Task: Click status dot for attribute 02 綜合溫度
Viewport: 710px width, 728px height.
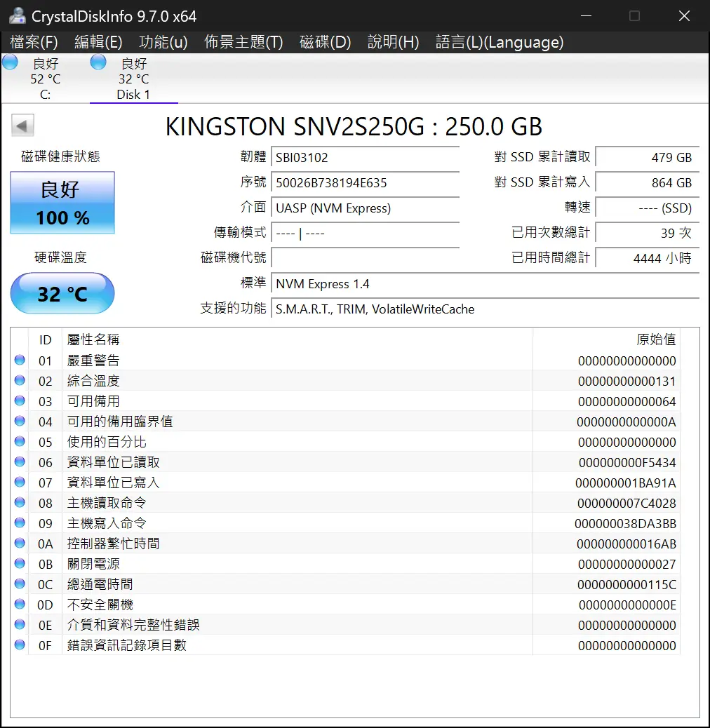Action: pyautogui.click(x=20, y=380)
